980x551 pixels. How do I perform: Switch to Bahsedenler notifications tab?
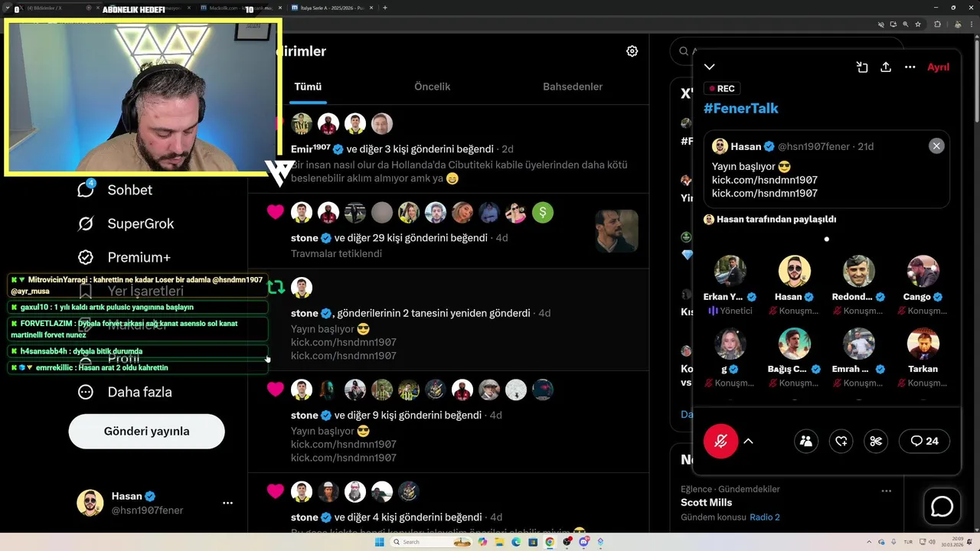[x=573, y=86]
